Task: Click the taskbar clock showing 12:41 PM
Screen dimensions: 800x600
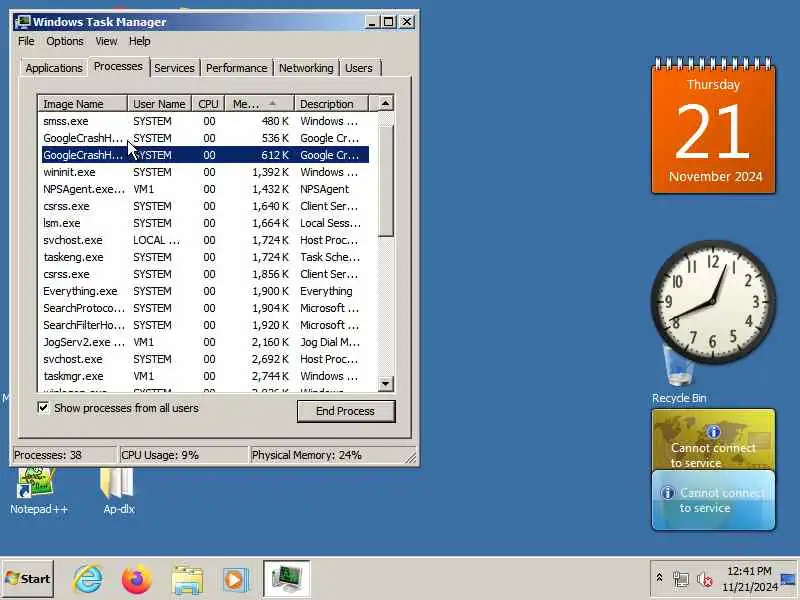Action: 749,579
